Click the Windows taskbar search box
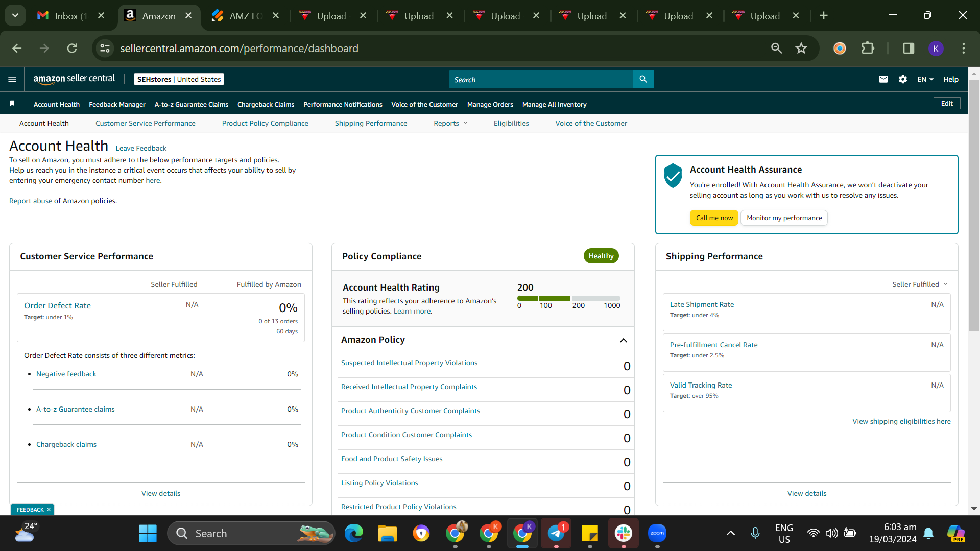Screen dimensions: 980x551 point(251,534)
